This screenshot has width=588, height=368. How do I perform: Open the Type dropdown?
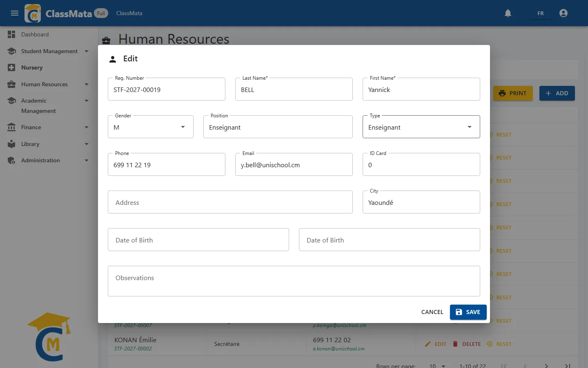(421, 127)
